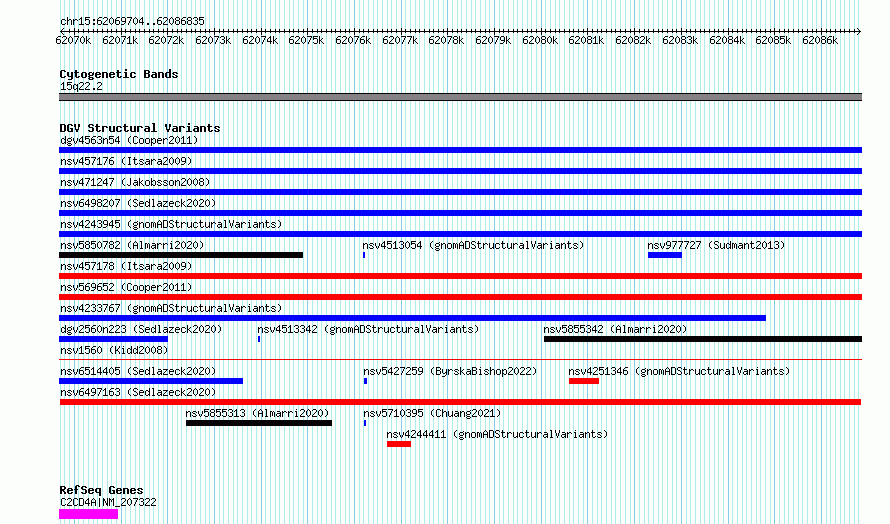Screen dimensions: 890x524
Task: Click the dgv4563n54 (Cooper2011) variant label
Action: point(129,140)
